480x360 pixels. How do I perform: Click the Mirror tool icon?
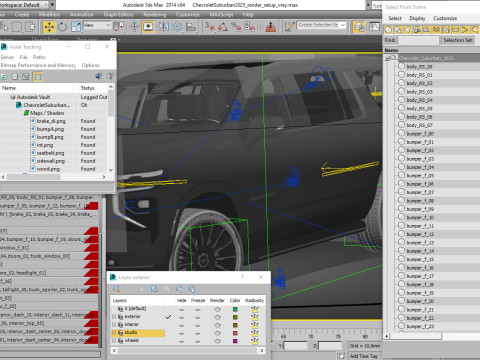point(164,27)
